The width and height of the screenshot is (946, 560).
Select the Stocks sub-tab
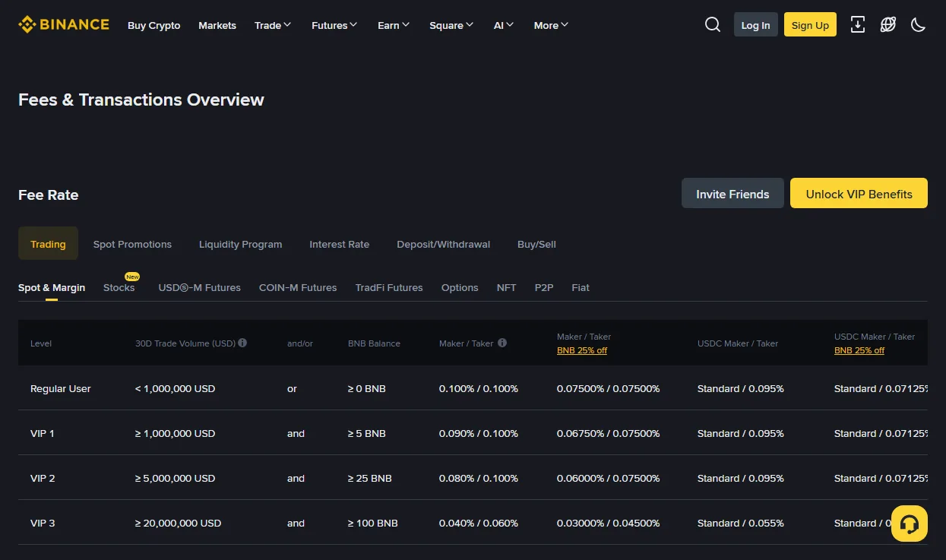tap(119, 287)
